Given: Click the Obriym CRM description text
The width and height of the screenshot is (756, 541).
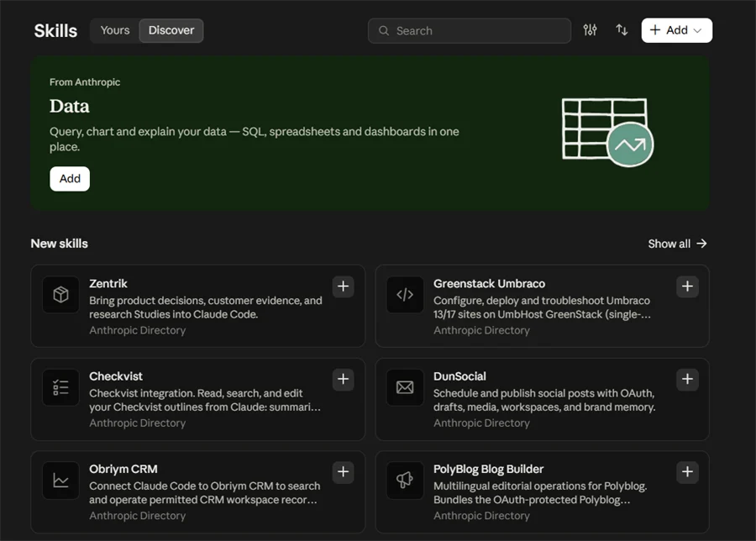Looking at the screenshot, I should click(205, 493).
